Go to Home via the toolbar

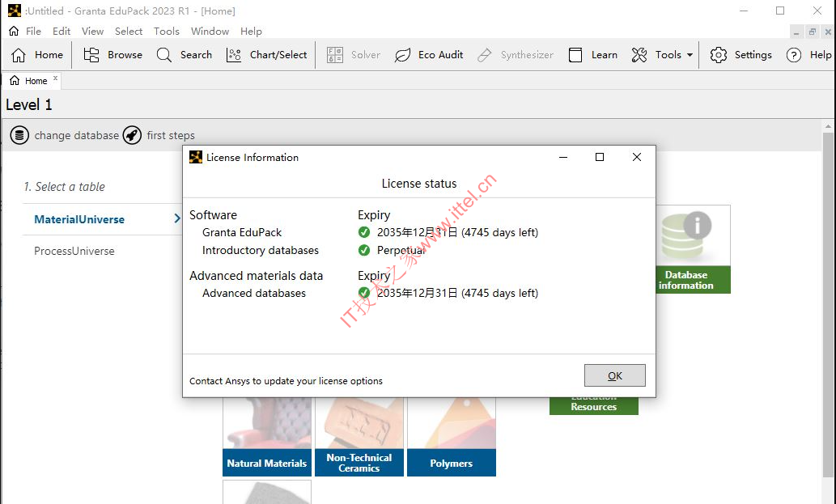point(37,55)
